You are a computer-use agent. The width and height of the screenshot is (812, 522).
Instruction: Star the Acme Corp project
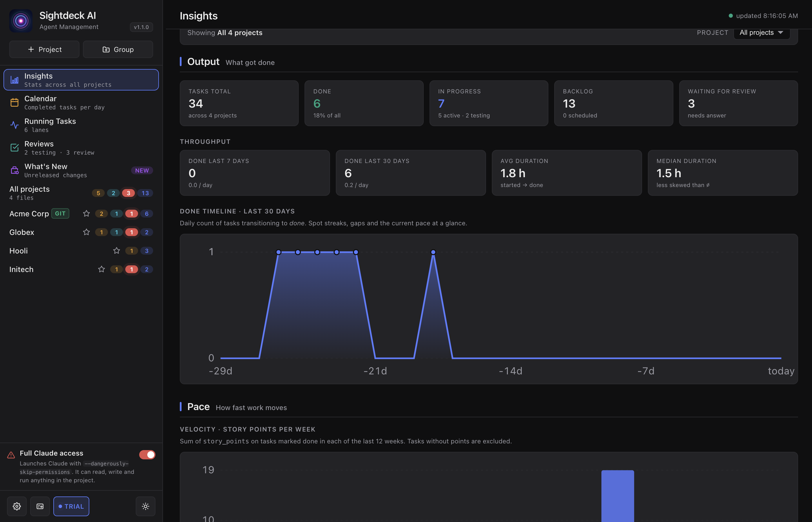click(86, 213)
